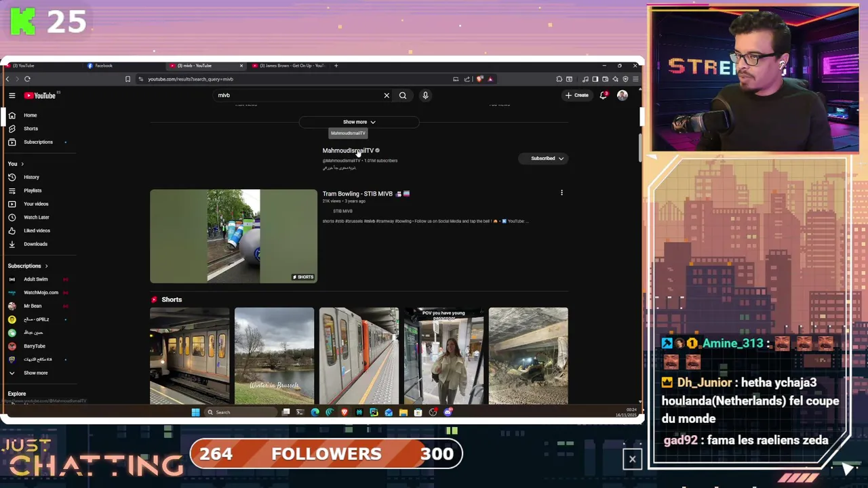The image size is (868, 488).
Task: Run search with the magnifier button
Action: click(403, 96)
